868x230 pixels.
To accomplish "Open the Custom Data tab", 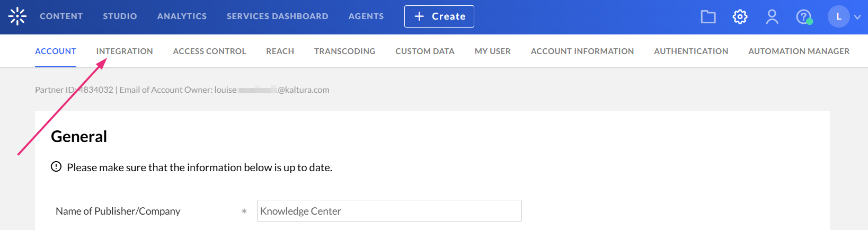I will coord(424,51).
